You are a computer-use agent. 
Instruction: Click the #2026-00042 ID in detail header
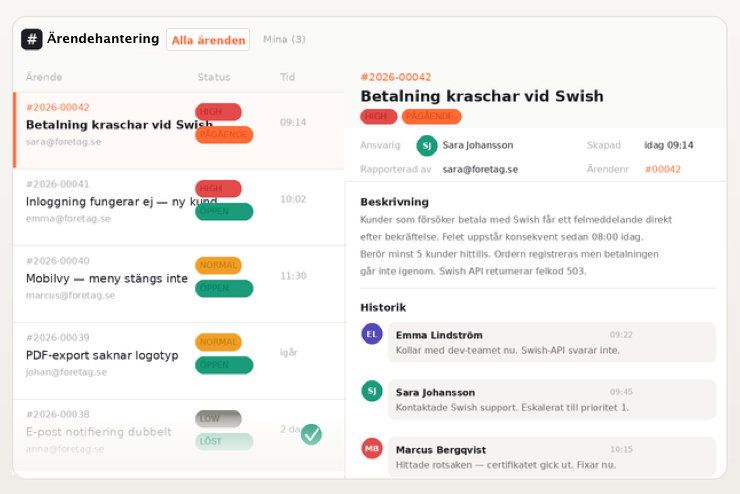tap(395, 77)
